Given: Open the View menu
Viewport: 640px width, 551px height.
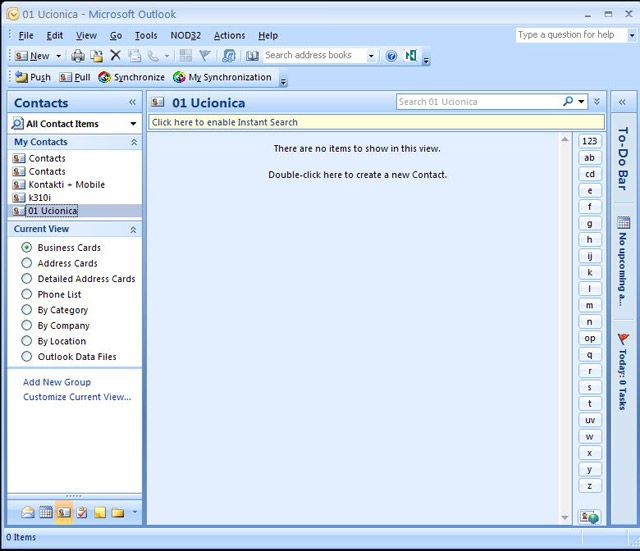Looking at the screenshot, I should [86, 36].
